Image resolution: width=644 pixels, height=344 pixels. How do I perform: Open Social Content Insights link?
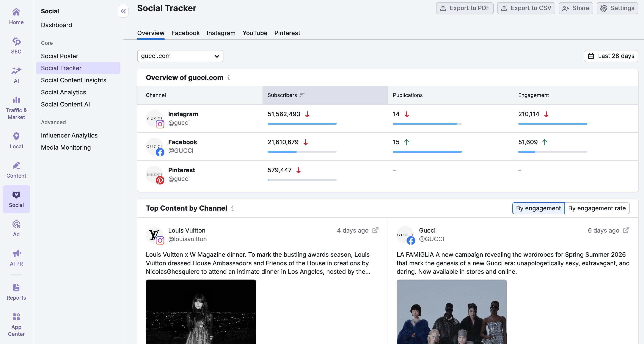click(74, 80)
